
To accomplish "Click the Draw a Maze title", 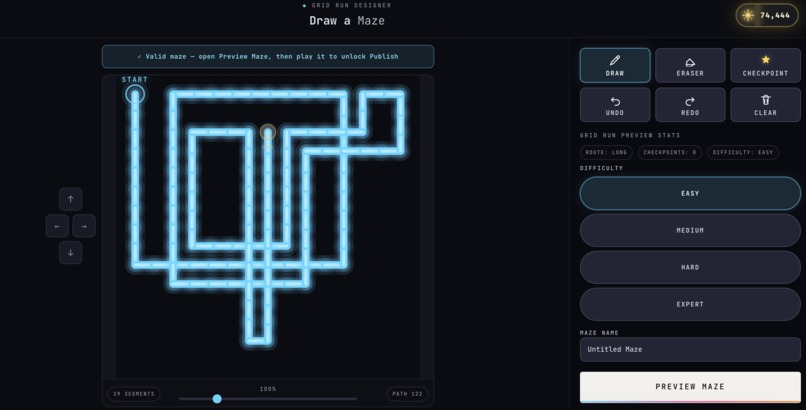I will click(347, 21).
